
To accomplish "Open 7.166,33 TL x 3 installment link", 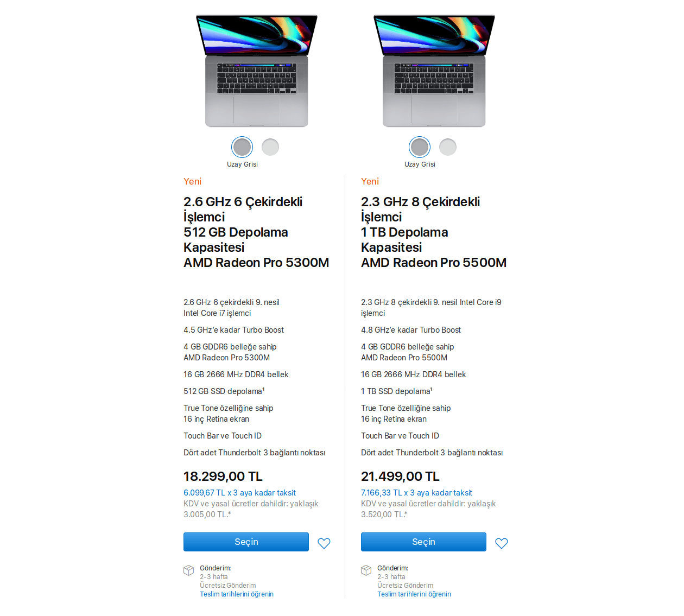I will point(416,493).
